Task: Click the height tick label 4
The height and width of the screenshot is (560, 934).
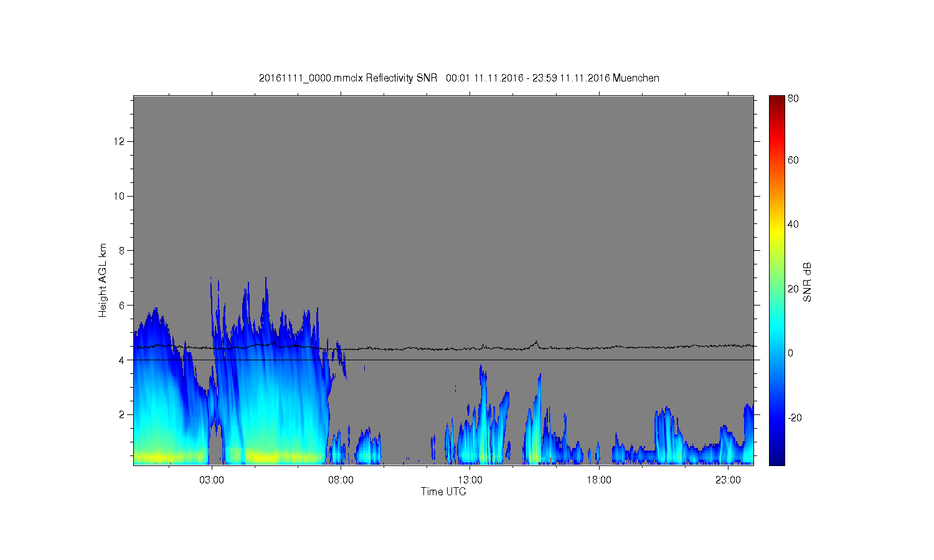Action: coord(122,360)
